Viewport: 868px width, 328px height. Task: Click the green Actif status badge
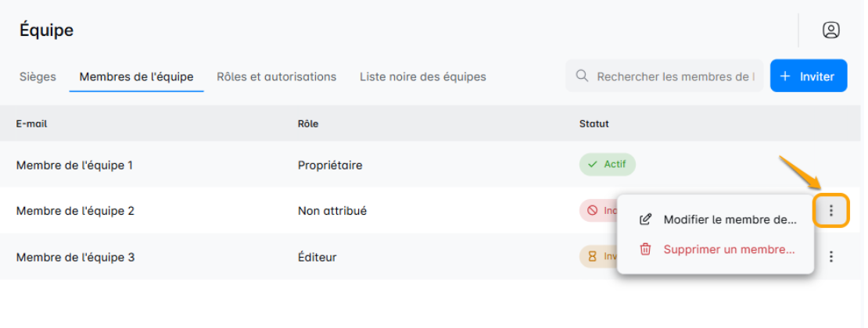[x=607, y=165]
